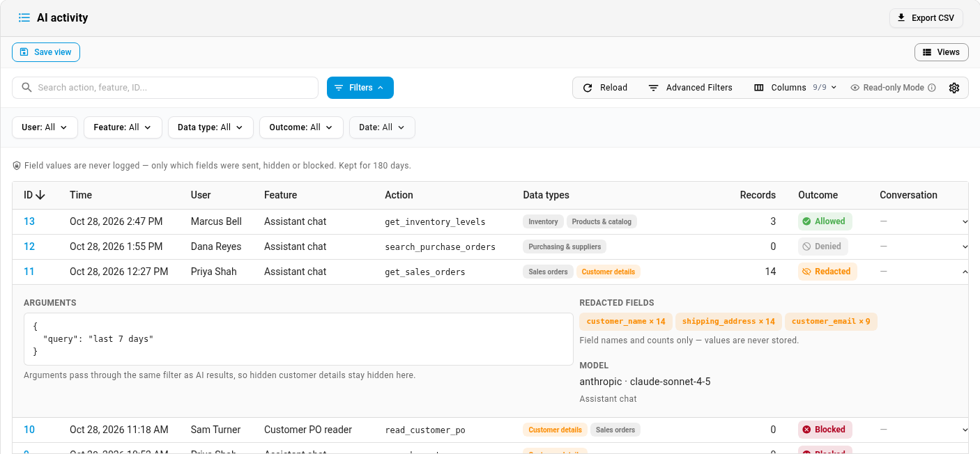
Task: Click the search magnifier icon
Action: point(27,88)
